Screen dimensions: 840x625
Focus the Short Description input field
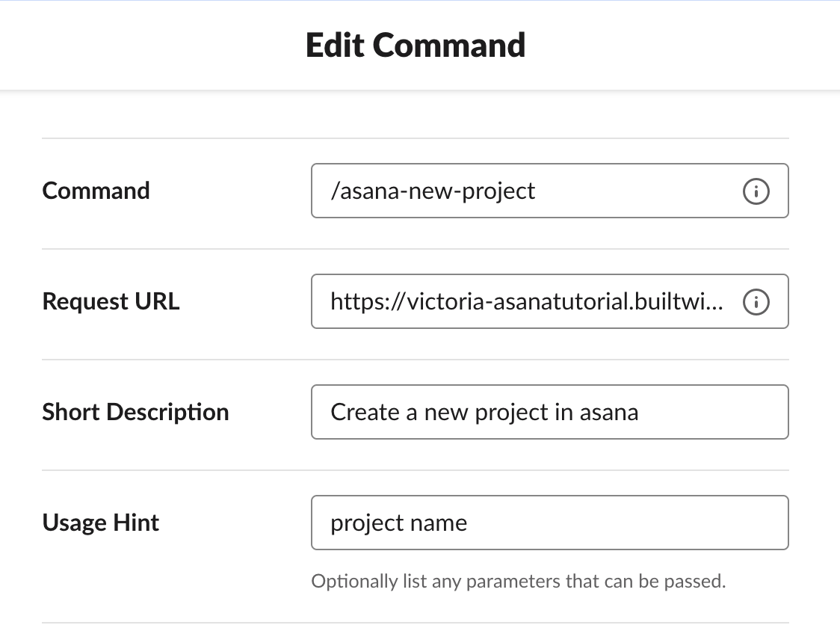pyautogui.click(x=549, y=412)
